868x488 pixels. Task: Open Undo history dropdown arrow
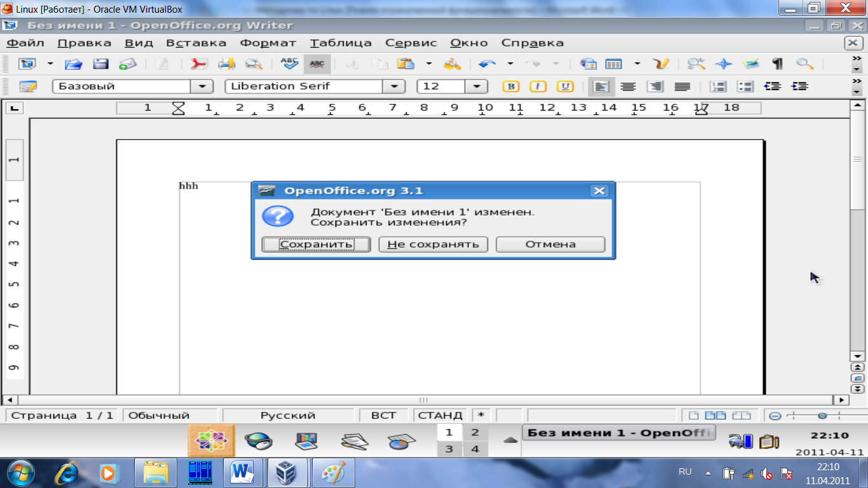pyautogui.click(x=510, y=64)
